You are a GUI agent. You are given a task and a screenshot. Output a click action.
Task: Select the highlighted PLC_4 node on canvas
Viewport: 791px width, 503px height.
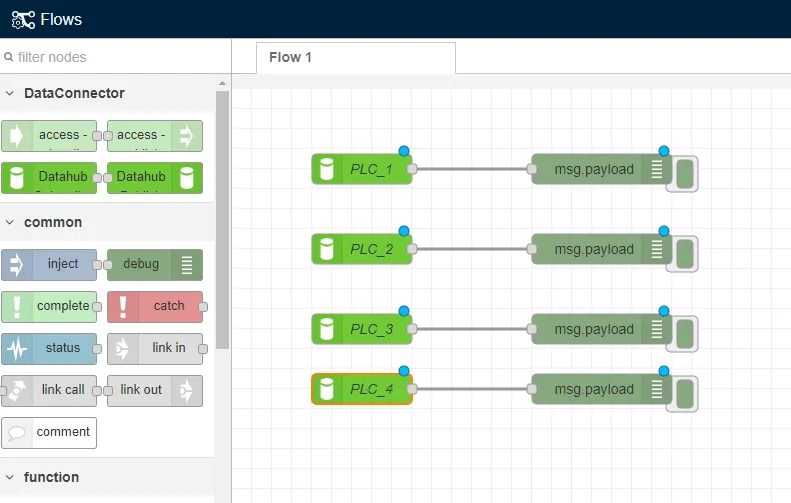click(x=362, y=389)
